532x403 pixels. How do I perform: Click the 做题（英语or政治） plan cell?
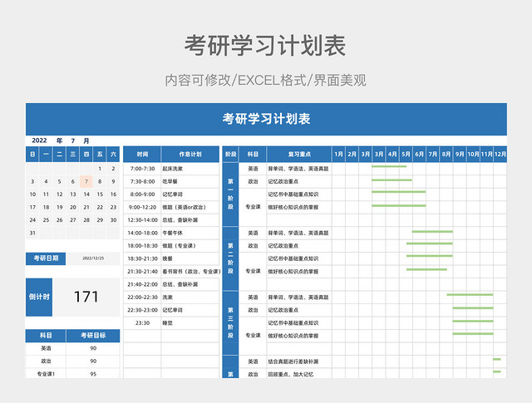(190, 207)
